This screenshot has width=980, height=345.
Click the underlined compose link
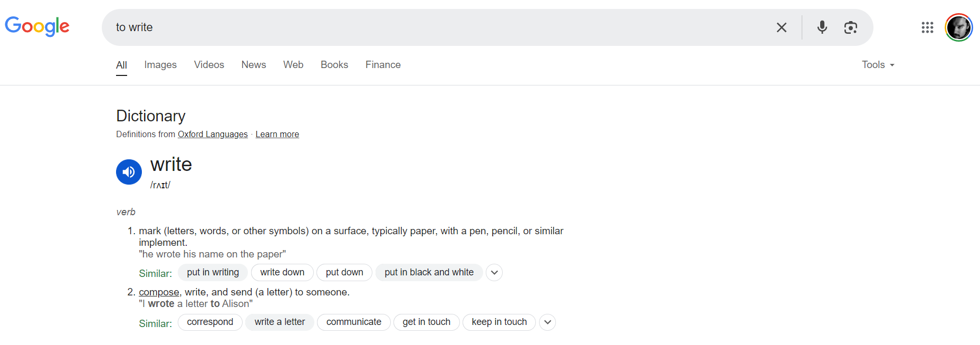159,292
